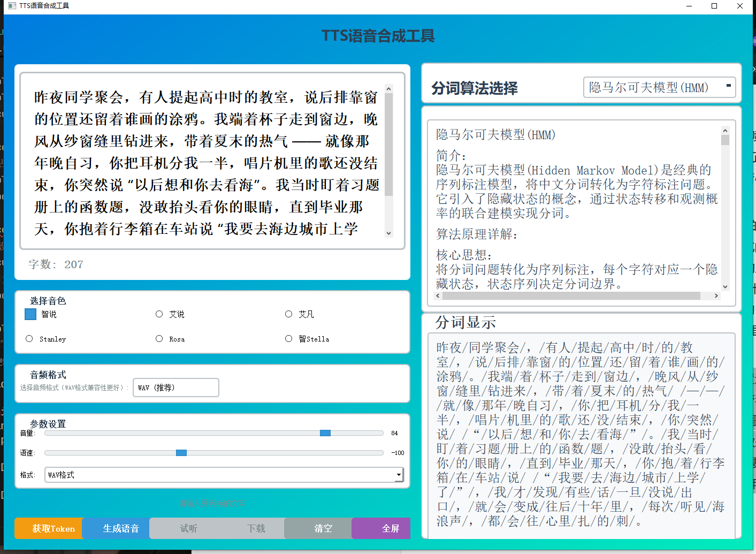
Task: Click the 字数: 207 character count text
Action: (56, 264)
